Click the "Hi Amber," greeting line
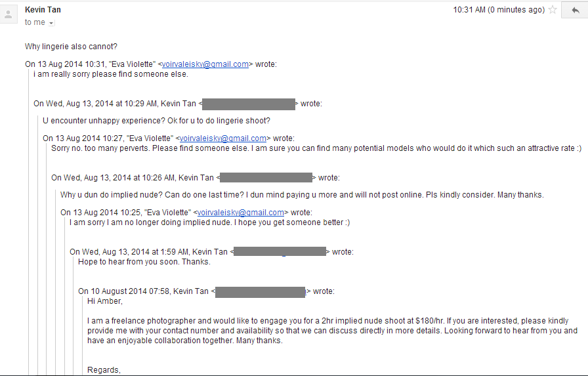588x376 pixels. click(x=105, y=301)
